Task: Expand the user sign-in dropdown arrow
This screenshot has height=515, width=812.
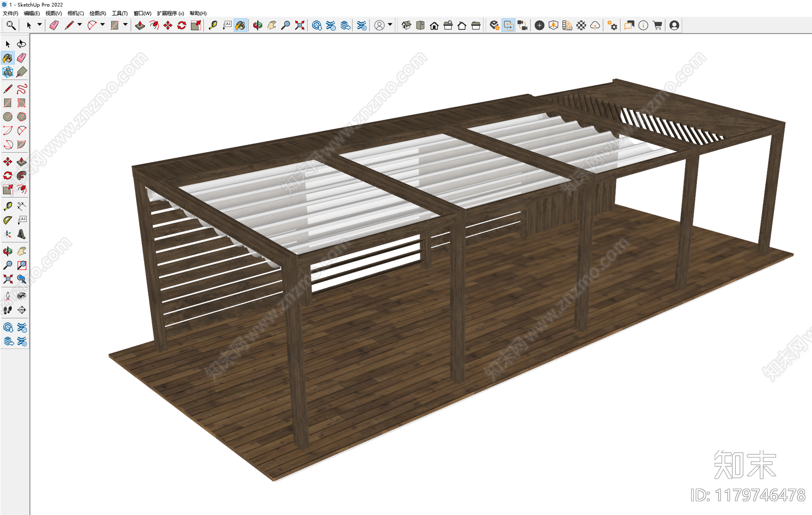Action: (x=390, y=25)
